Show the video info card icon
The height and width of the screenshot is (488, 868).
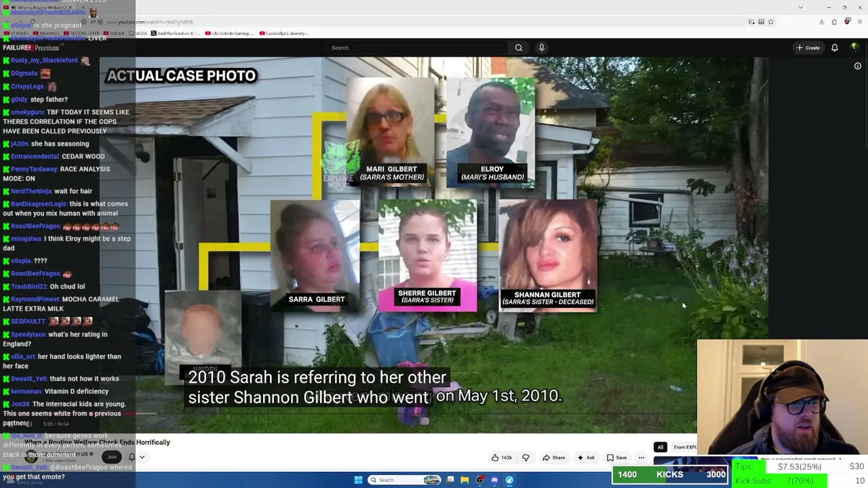click(858, 66)
